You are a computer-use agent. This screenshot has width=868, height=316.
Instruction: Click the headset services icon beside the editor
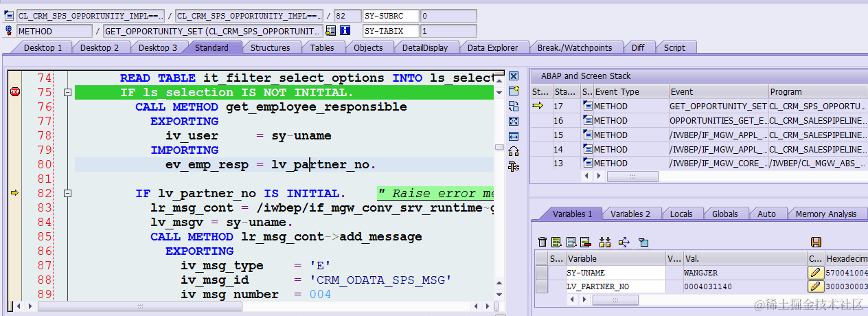pyautogui.click(x=514, y=151)
